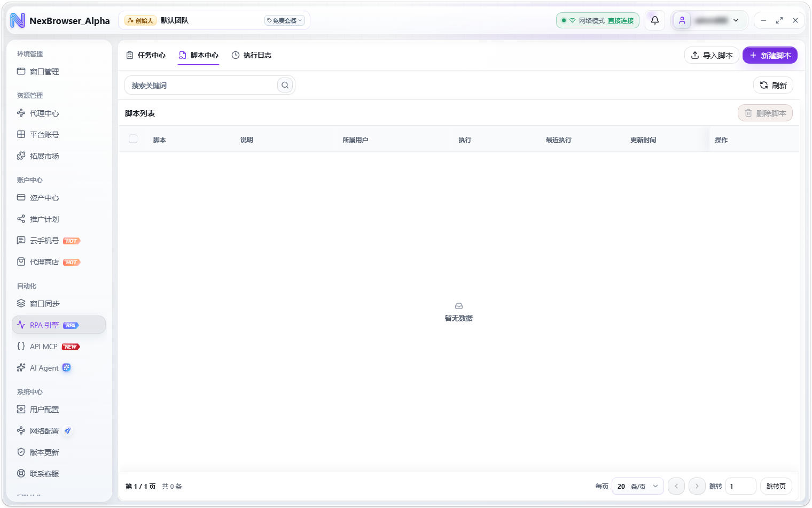Open 用户配置 settings item
Screen dimensions: 812x508
[59, 410]
